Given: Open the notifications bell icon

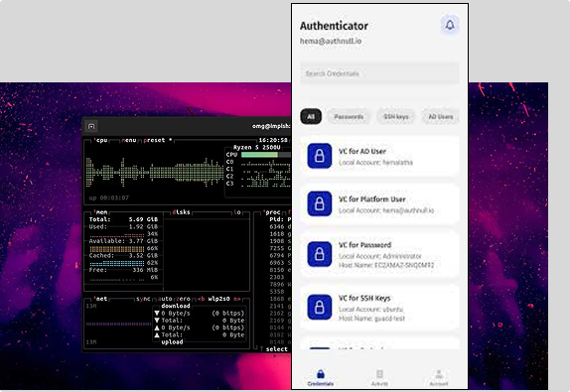Looking at the screenshot, I should [450, 25].
